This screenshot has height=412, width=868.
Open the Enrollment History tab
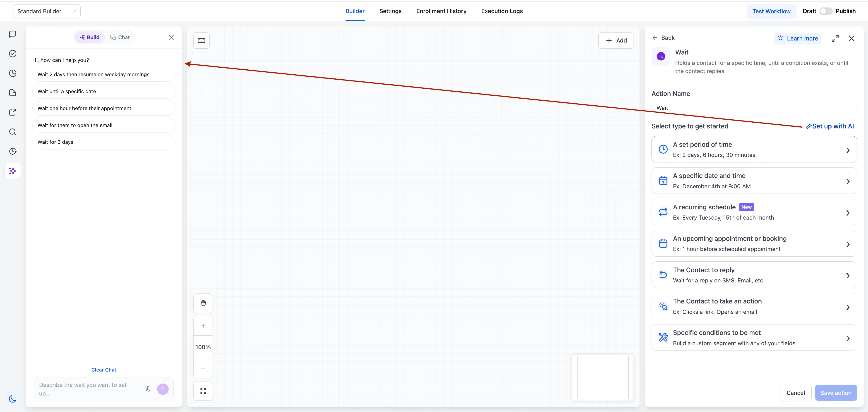(441, 11)
